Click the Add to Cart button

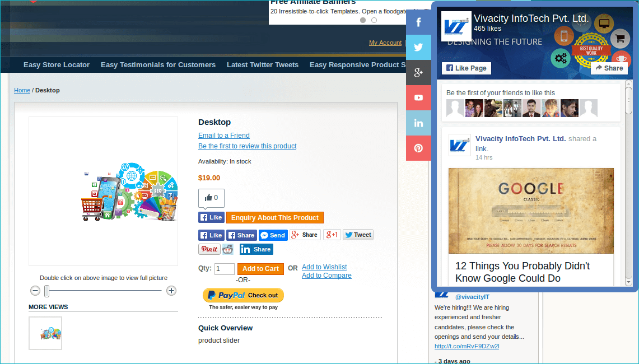tap(260, 269)
